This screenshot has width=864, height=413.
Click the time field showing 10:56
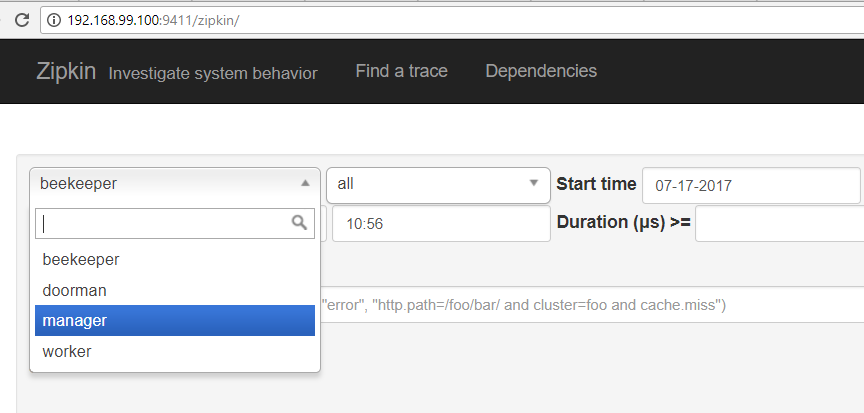point(440,223)
